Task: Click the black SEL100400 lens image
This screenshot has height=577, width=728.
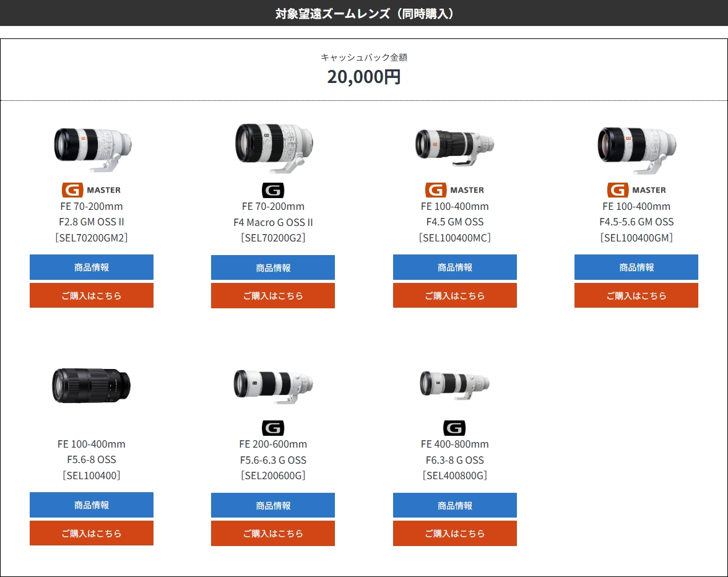Action: tap(91, 385)
